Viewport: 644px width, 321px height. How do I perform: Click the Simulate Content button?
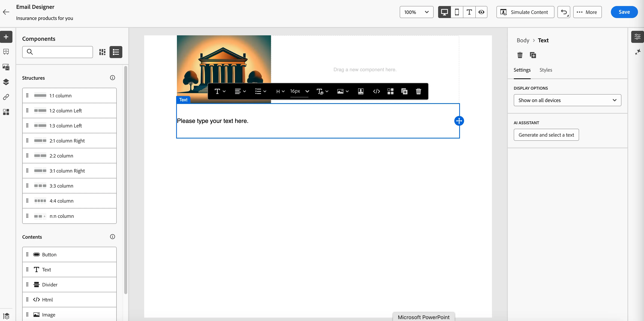click(x=525, y=12)
